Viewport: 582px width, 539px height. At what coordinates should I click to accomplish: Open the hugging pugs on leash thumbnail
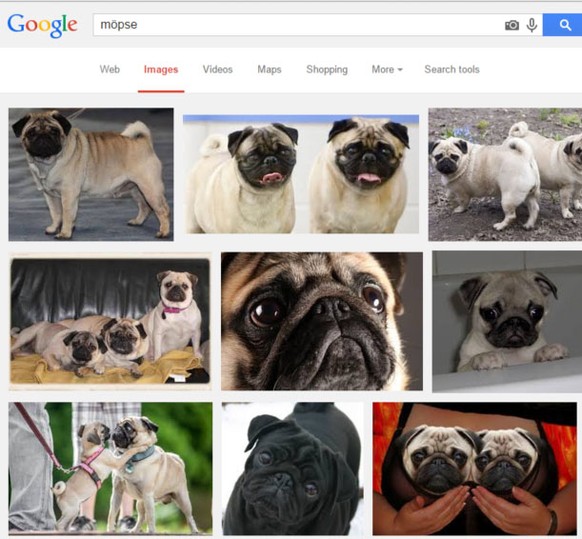coord(111,467)
